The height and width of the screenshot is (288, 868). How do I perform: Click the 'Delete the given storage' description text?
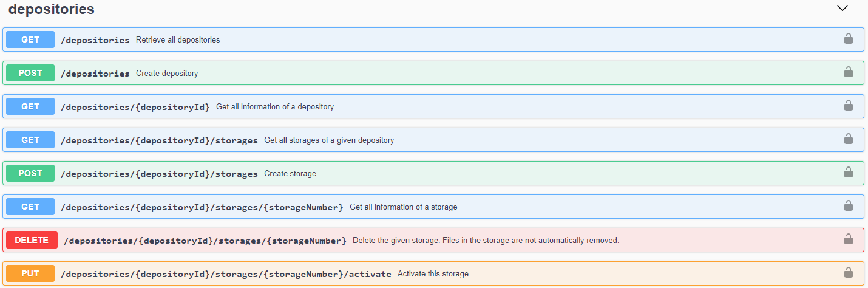coord(485,241)
